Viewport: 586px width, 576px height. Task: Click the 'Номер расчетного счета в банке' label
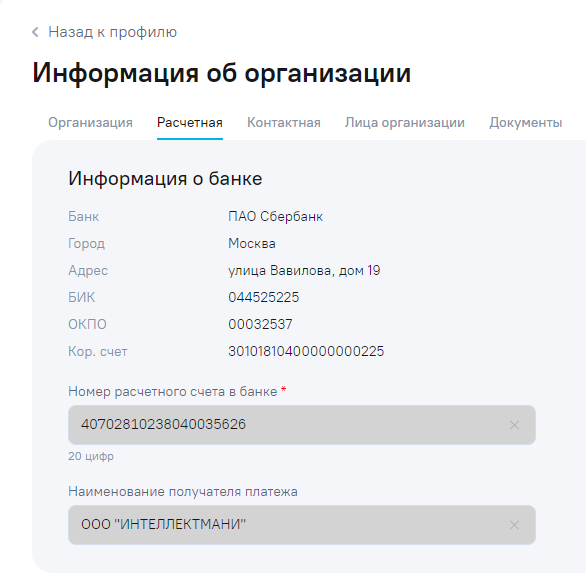[173, 392]
